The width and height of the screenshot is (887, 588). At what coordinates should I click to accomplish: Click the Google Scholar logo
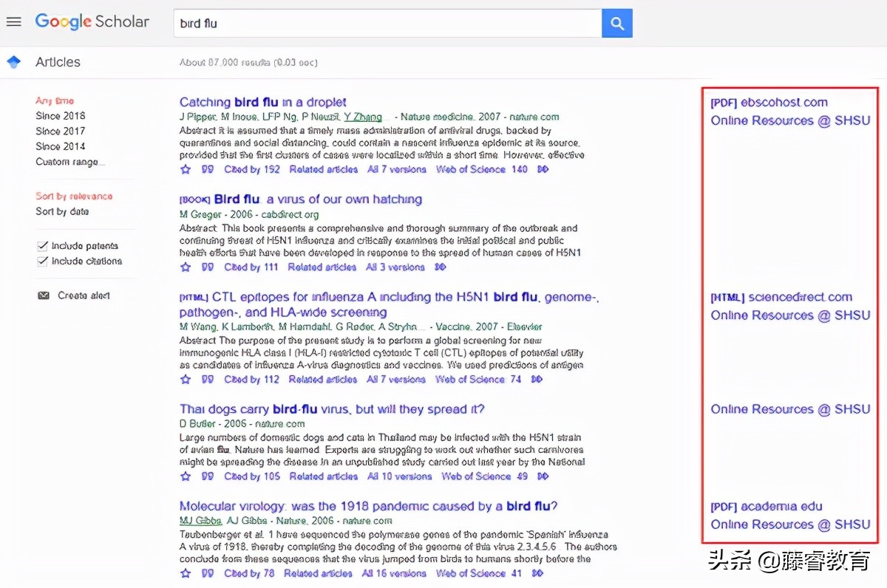[x=92, y=22]
